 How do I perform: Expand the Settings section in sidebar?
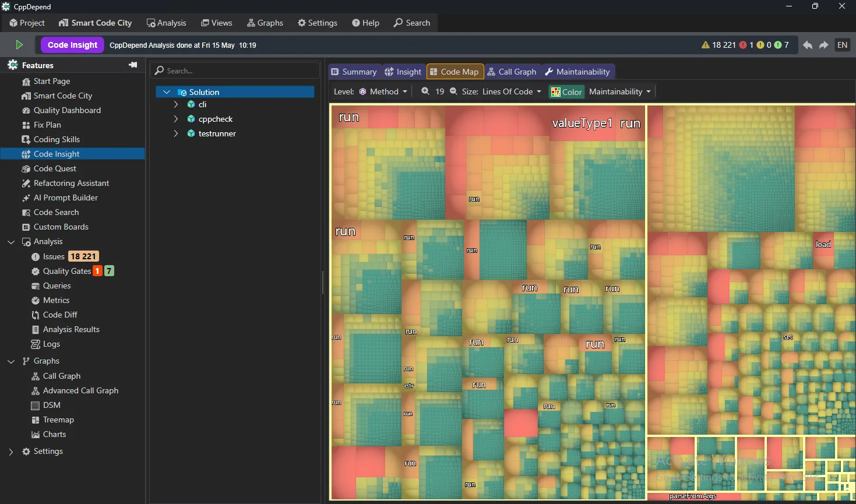(11, 452)
